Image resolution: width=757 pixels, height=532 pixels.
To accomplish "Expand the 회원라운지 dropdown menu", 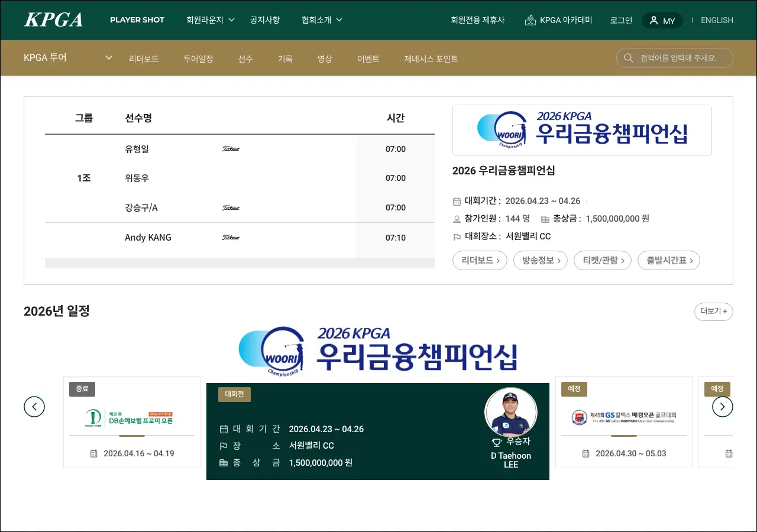I will pos(211,20).
